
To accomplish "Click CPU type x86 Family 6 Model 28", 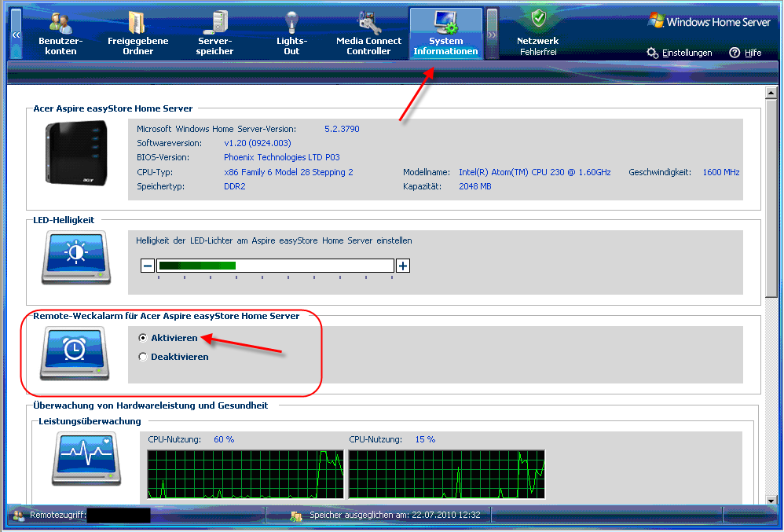I will (x=288, y=173).
